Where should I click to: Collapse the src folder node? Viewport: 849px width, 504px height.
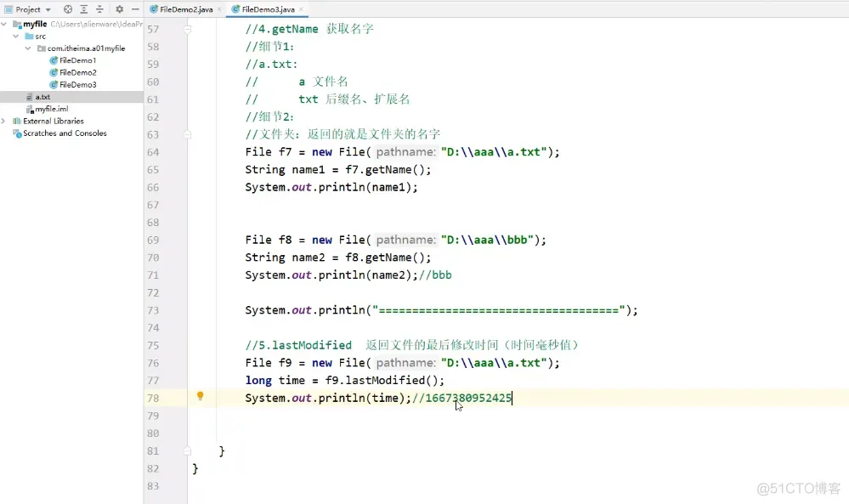(x=15, y=36)
